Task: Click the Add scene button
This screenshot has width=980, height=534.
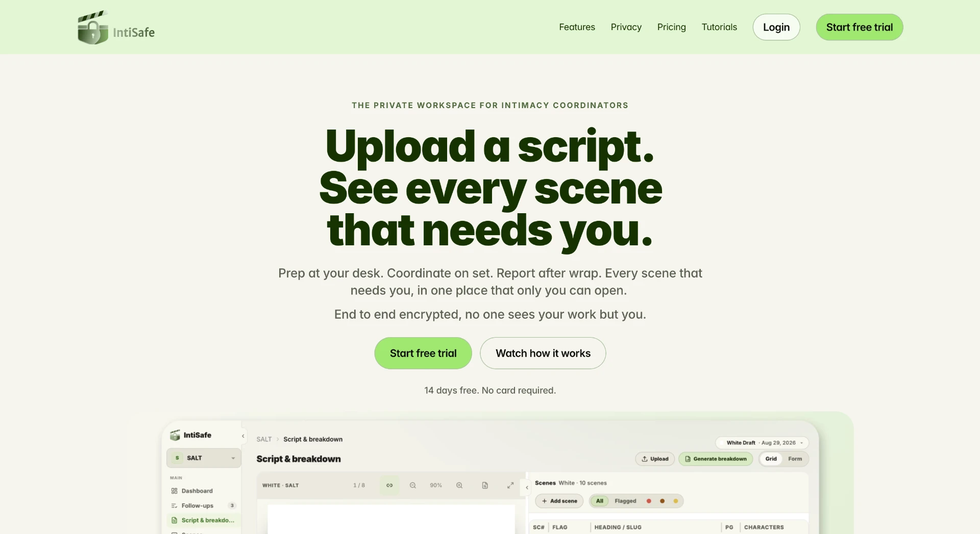Action: (559, 501)
